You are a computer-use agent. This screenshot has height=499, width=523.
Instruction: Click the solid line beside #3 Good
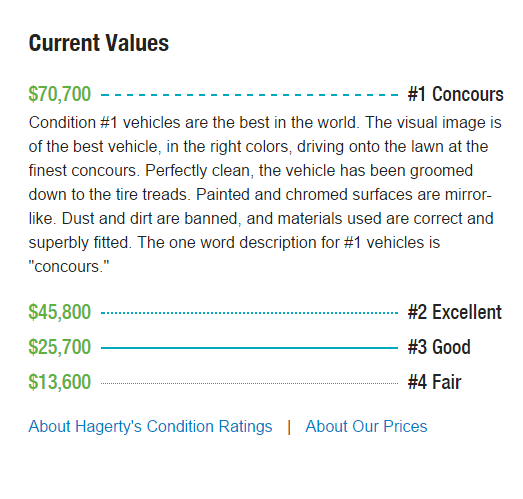click(x=249, y=348)
